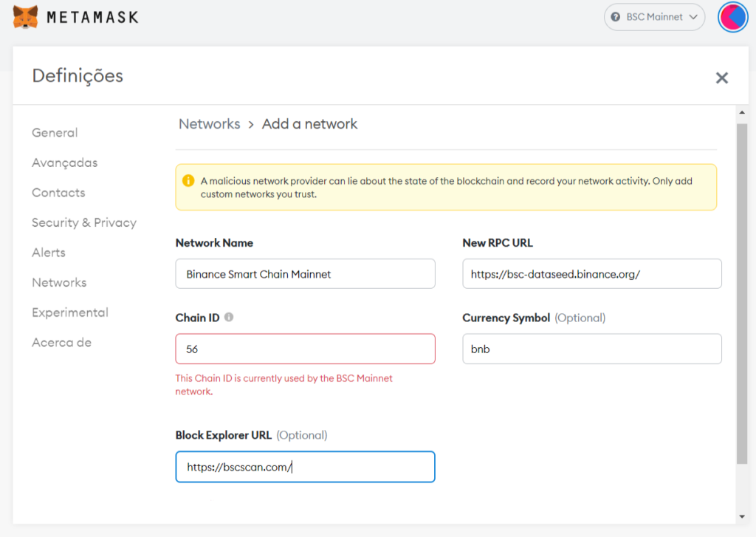The image size is (756, 537).
Task: Click the malicious network provider warning text
Action: point(447,187)
